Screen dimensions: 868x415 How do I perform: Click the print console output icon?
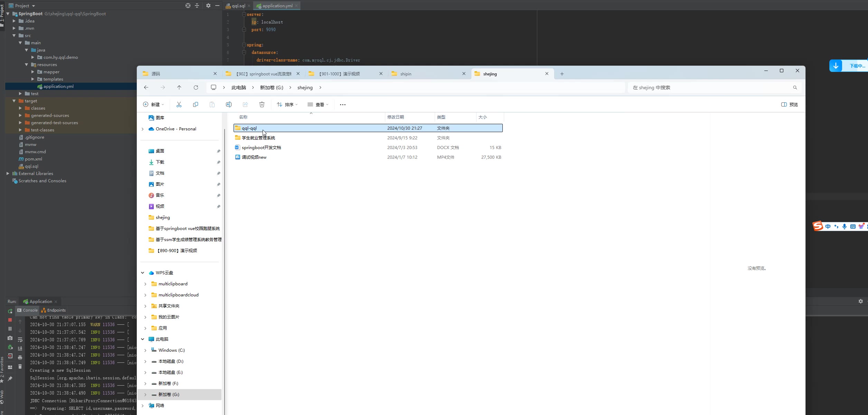tap(20, 358)
